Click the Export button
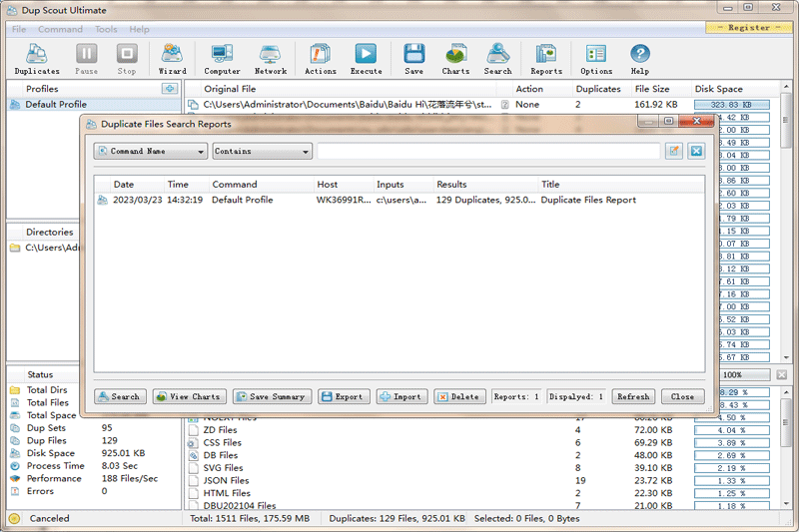The image size is (799, 532). (344, 396)
